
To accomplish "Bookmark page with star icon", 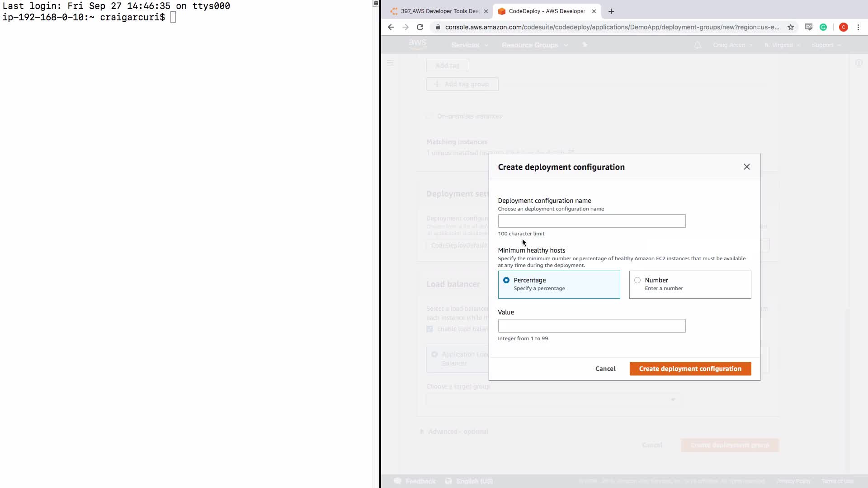I will [791, 27].
